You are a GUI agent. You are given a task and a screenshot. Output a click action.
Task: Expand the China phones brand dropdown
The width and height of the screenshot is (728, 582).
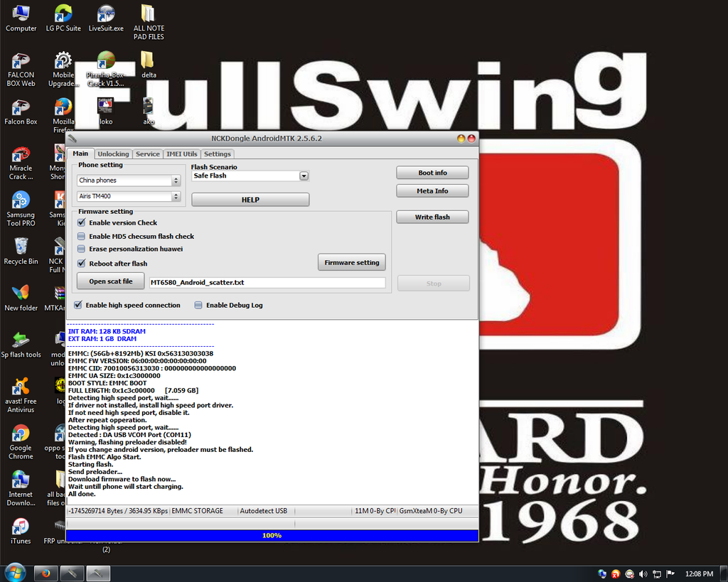coord(176,180)
